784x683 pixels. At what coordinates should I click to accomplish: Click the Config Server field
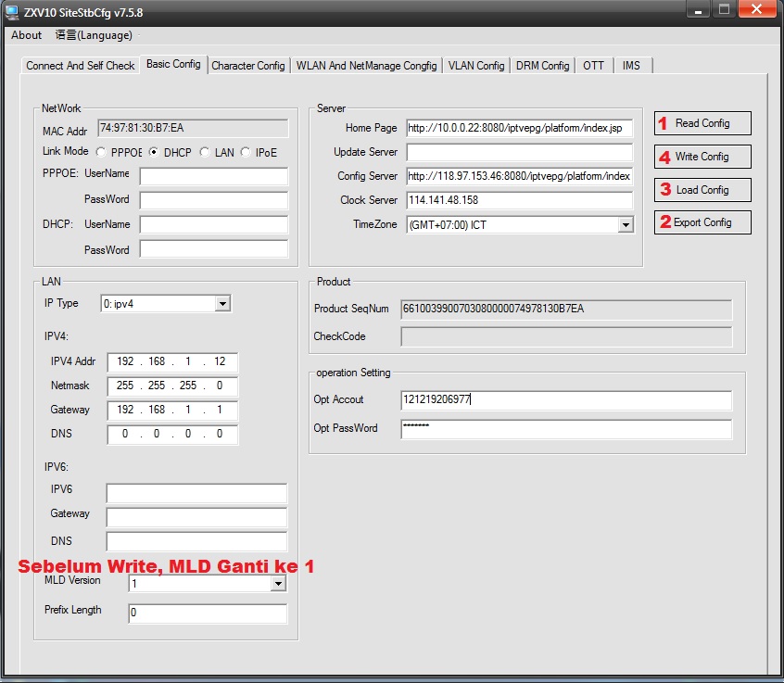520,176
